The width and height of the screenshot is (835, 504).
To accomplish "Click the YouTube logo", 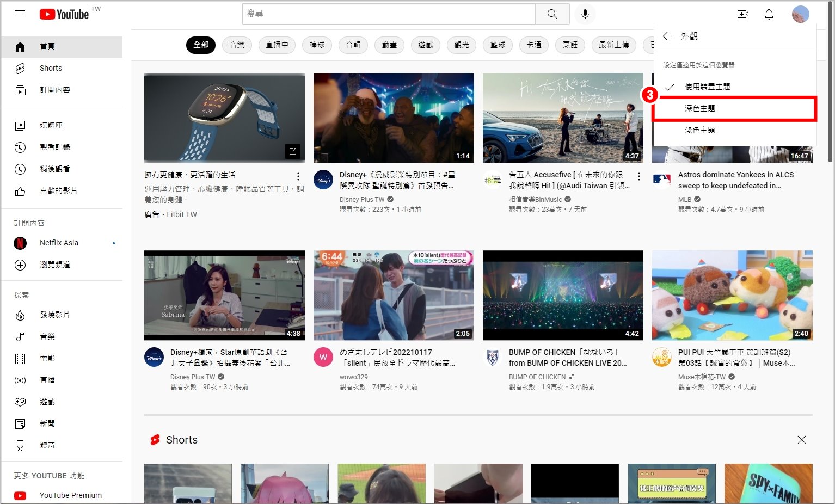I will (x=64, y=14).
